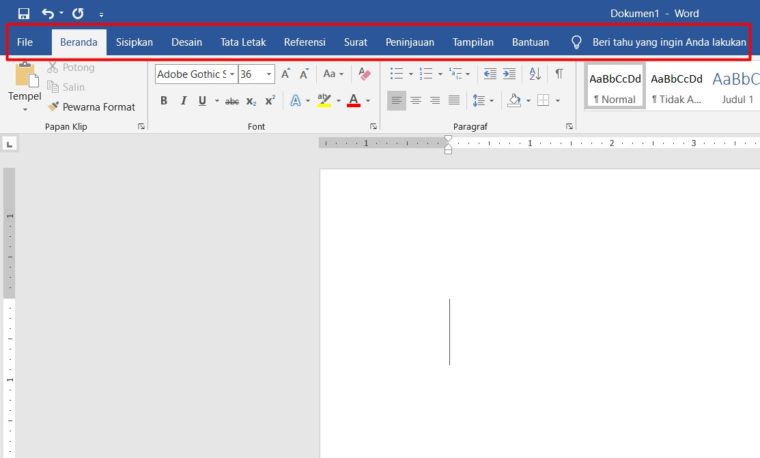Viewport: 760px width, 458px height.
Task: Click the ruler tab selector corner button
Action: (9, 144)
